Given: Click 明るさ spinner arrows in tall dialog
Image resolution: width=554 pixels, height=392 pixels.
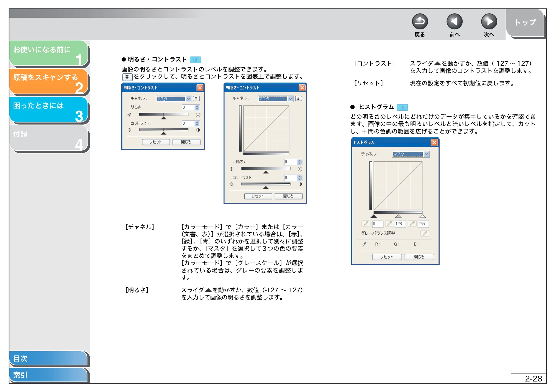Looking at the screenshot, I should click(x=299, y=162).
